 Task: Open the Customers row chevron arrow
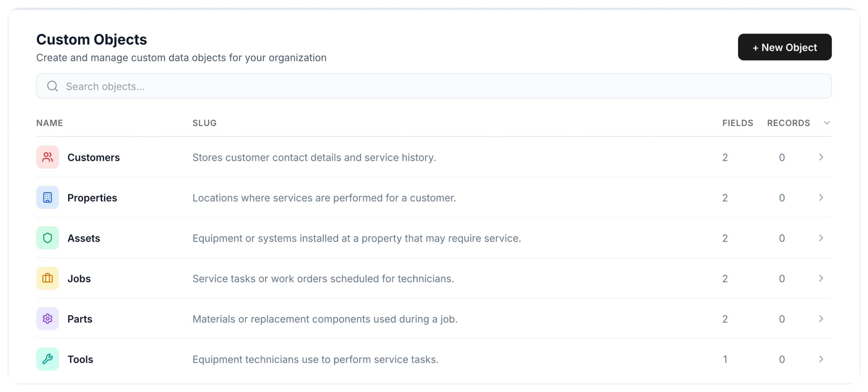point(821,157)
